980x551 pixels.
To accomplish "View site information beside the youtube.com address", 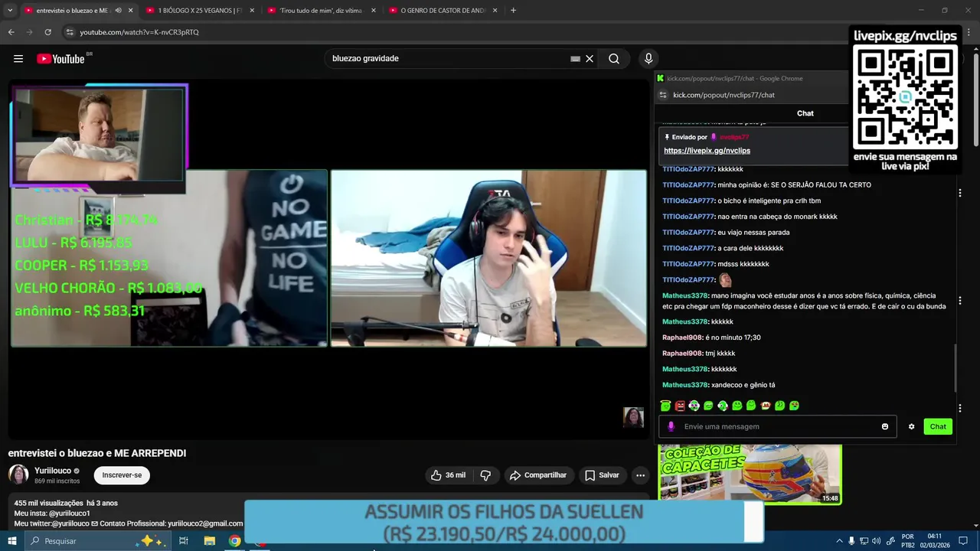I will click(70, 32).
